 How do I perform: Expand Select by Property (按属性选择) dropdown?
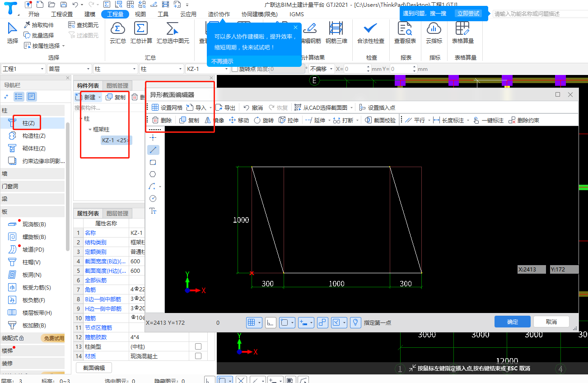(x=64, y=46)
